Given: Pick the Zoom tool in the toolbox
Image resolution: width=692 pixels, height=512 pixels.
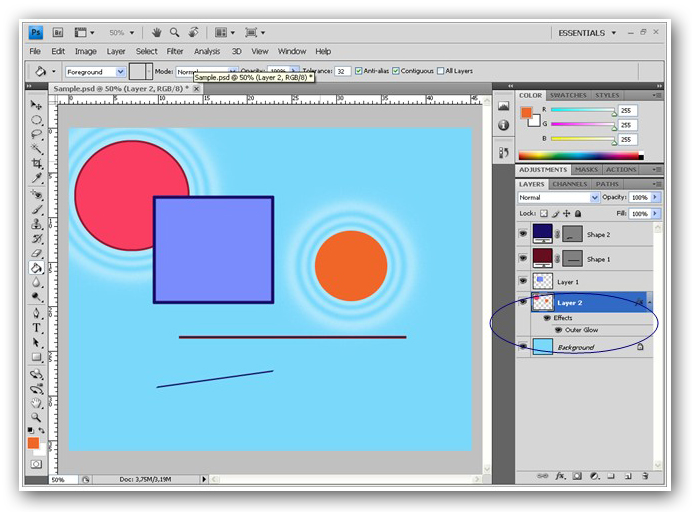Looking at the screenshot, I should [36, 417].
